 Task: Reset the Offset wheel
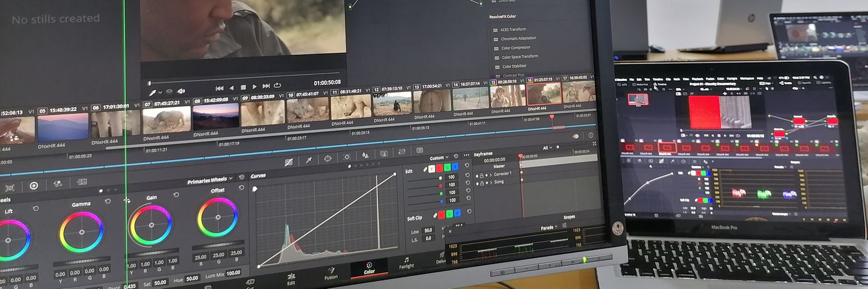(x=241, y=187)
